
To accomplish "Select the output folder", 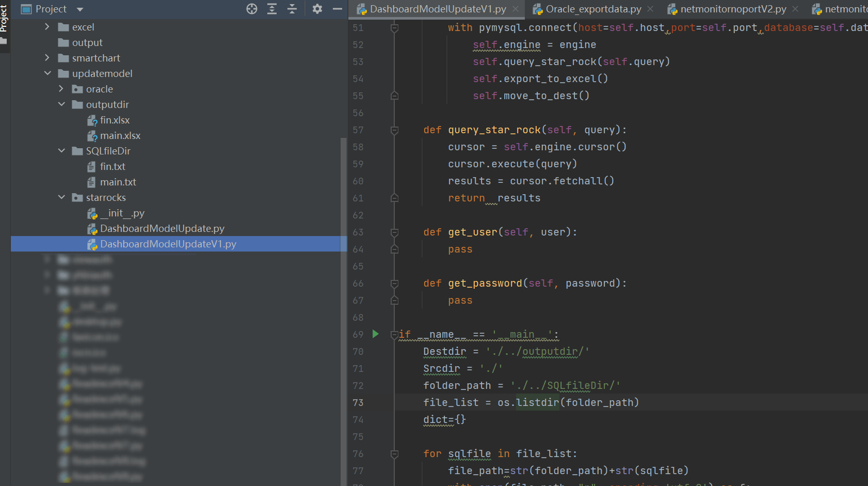I will pyautogui.click(x=87, y=42).
